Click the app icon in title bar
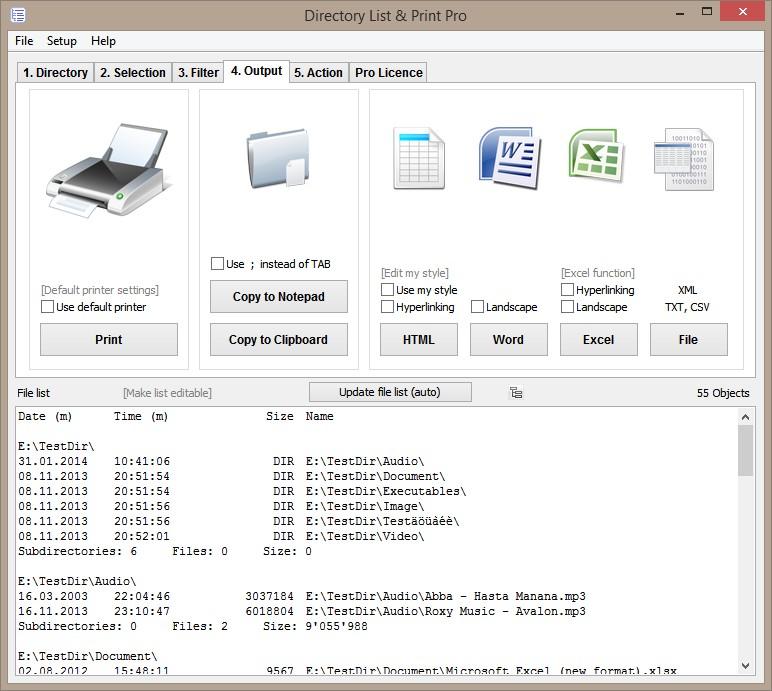Screen dimensions: 772x691 [x=18, y=15]
